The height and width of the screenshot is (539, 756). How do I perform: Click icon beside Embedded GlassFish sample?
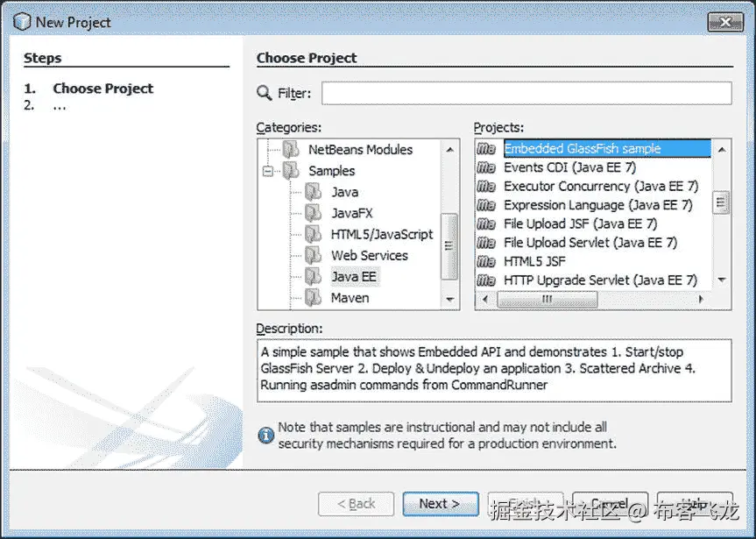pos(486,149)
